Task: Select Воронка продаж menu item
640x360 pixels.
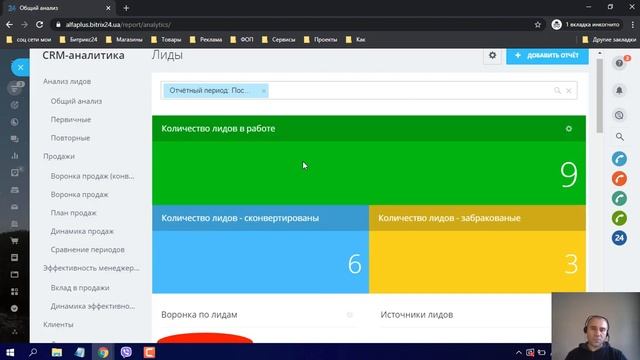Action: click(80, 195)
